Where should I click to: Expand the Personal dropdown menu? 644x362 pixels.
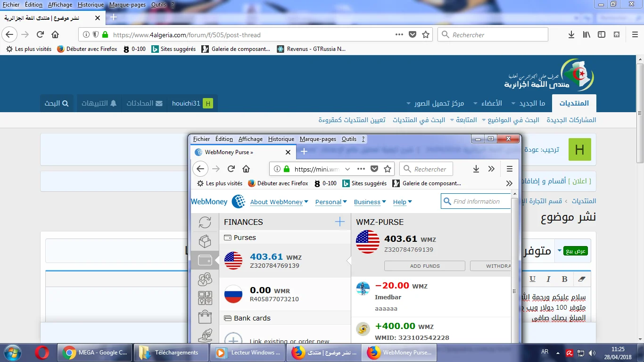[x=330, y=202]
